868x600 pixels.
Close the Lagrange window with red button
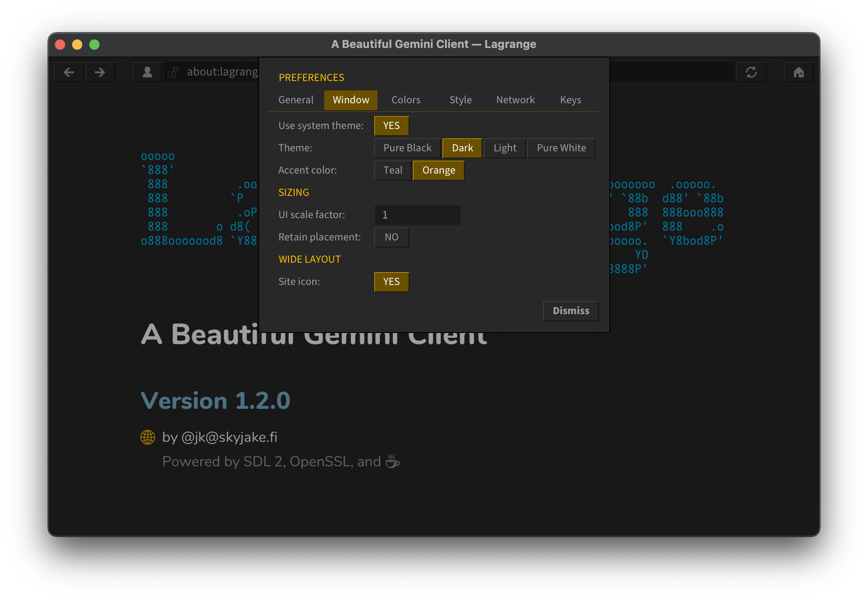[x=60, y=45]
